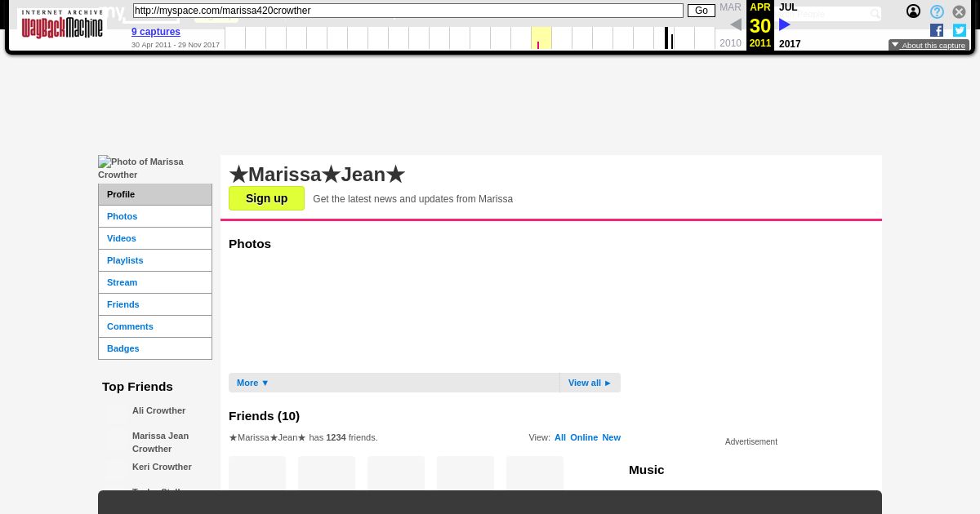This screenshot has width=980, height=514.
Task: Go to previous capture arrow
Action: (736, 24)
